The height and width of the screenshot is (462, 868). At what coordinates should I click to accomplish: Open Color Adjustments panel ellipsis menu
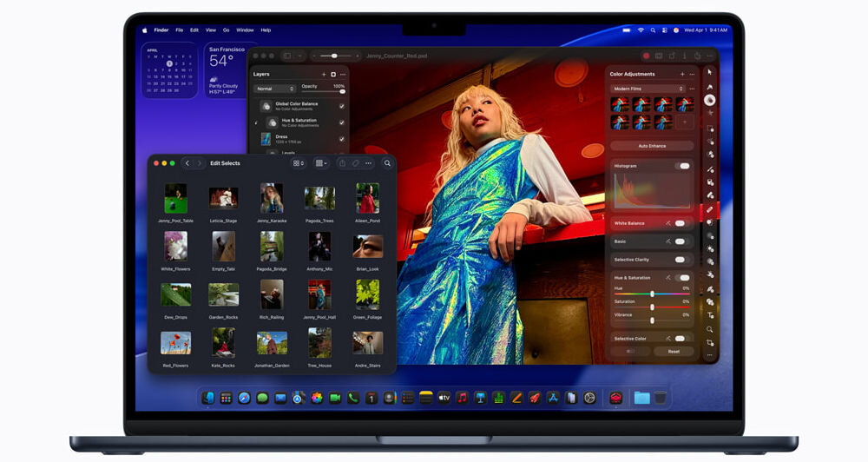click(x=692, y=74)
